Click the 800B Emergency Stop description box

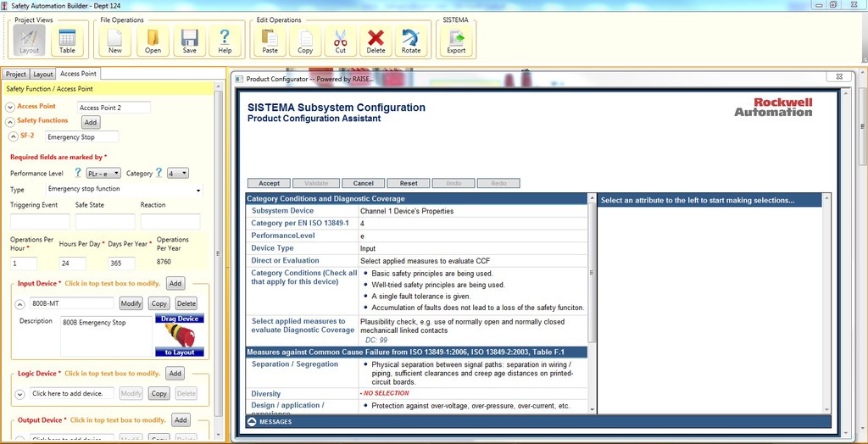(106, 336)
